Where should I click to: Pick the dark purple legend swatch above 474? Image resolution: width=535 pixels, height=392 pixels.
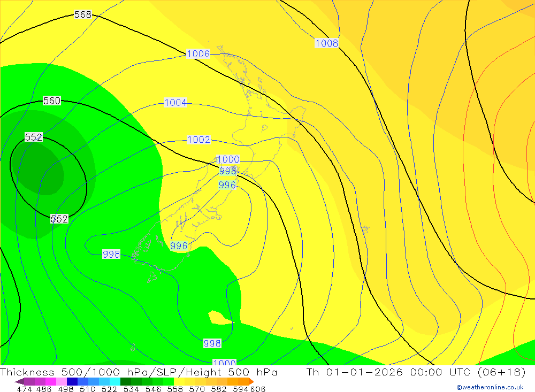click(29, 381)
